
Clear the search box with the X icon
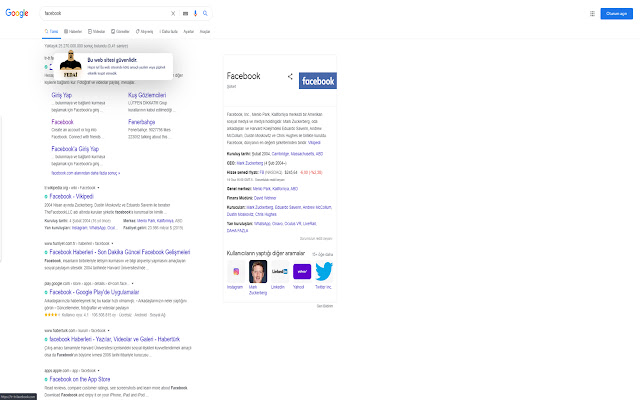(x=173, y=13)
